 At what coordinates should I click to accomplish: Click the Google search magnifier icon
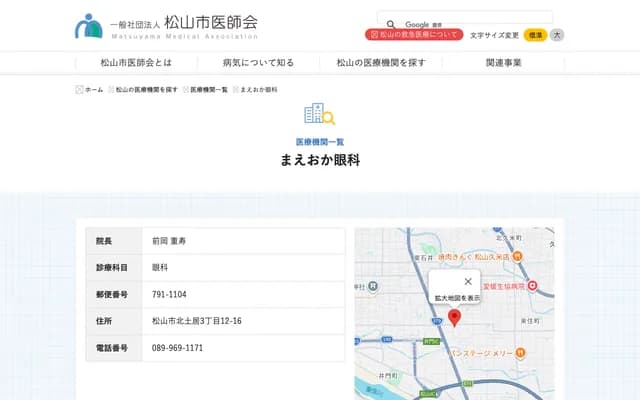pos(390,24)
